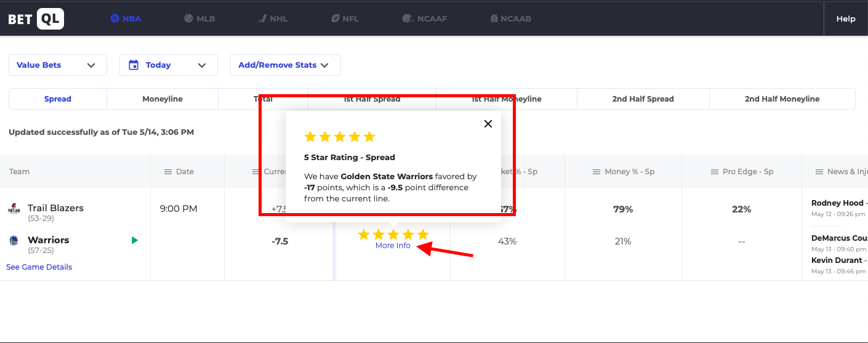Open the Today date dropdown

(x=169, y=65)
